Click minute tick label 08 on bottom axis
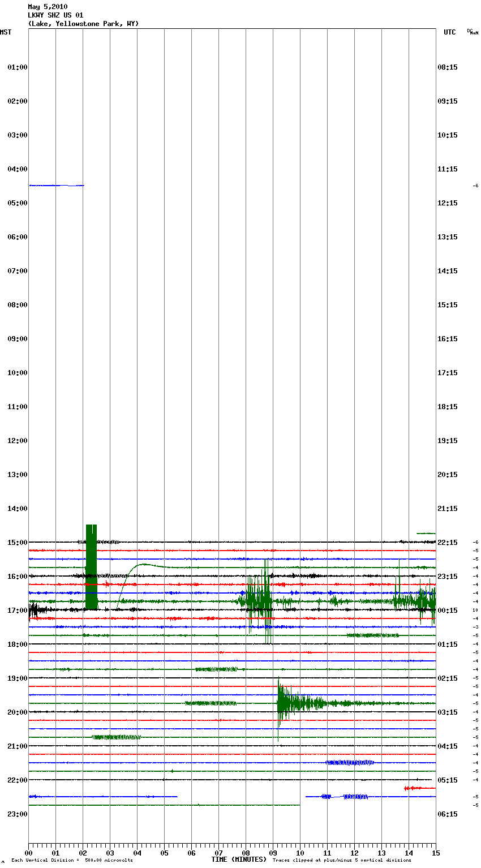This screenshot has height=868, width=481. tap(246, 853)
